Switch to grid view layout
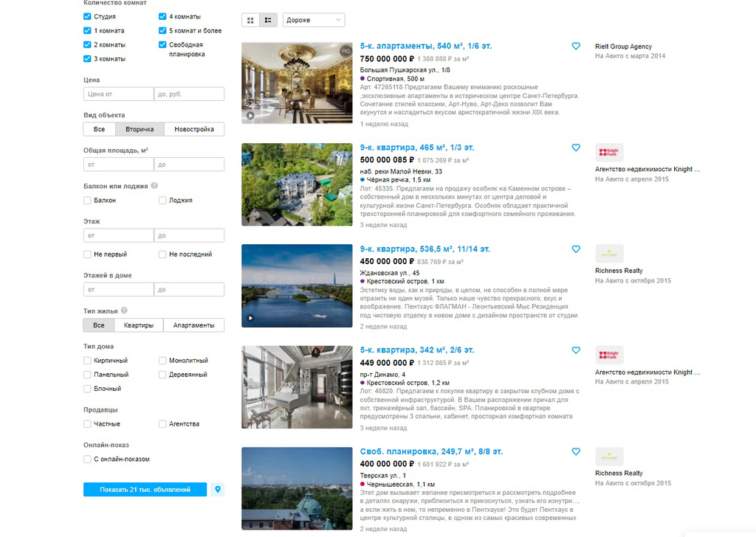This screenshot has height=537, width=756. 250,20
